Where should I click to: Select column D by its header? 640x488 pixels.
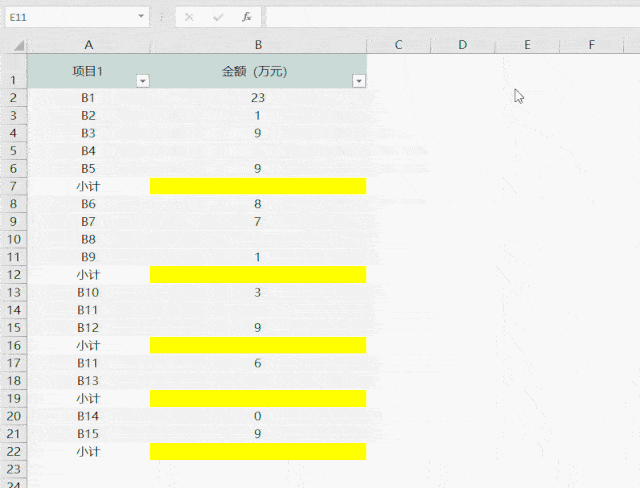pos(463,45)
